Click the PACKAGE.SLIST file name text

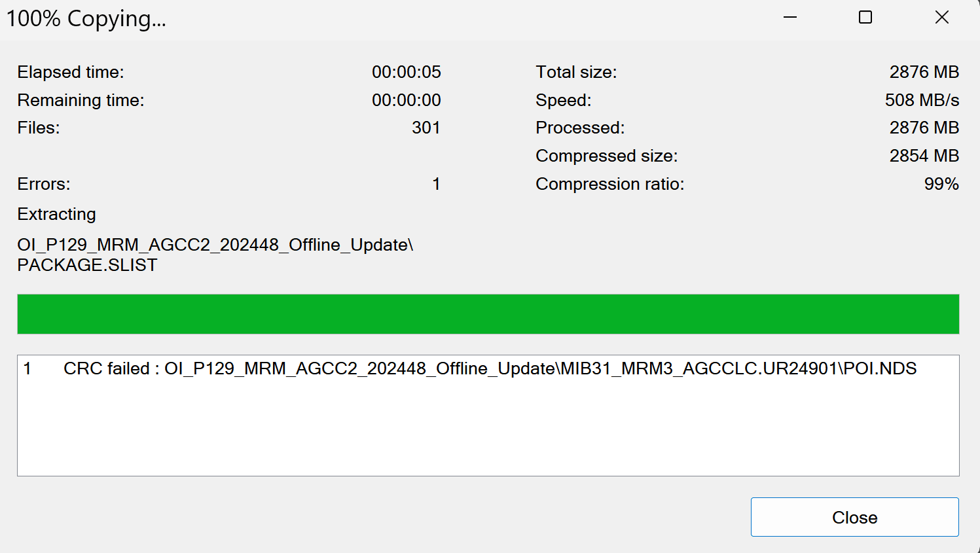pos(87,265)
